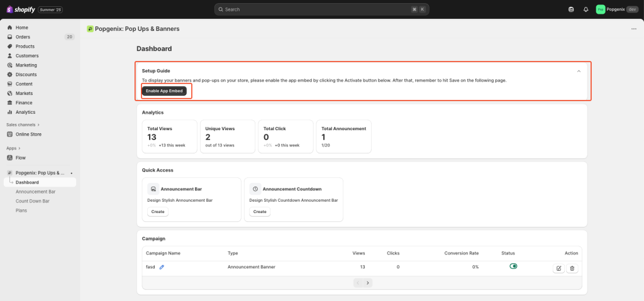Click the Flow app icon
The image size is (644, 301).
click(10, 158)
